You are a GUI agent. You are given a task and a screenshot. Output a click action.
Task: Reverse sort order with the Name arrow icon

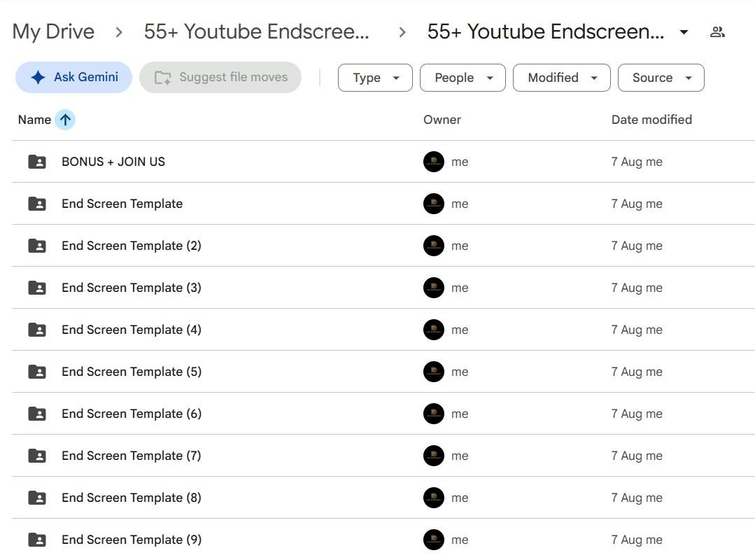65,120
